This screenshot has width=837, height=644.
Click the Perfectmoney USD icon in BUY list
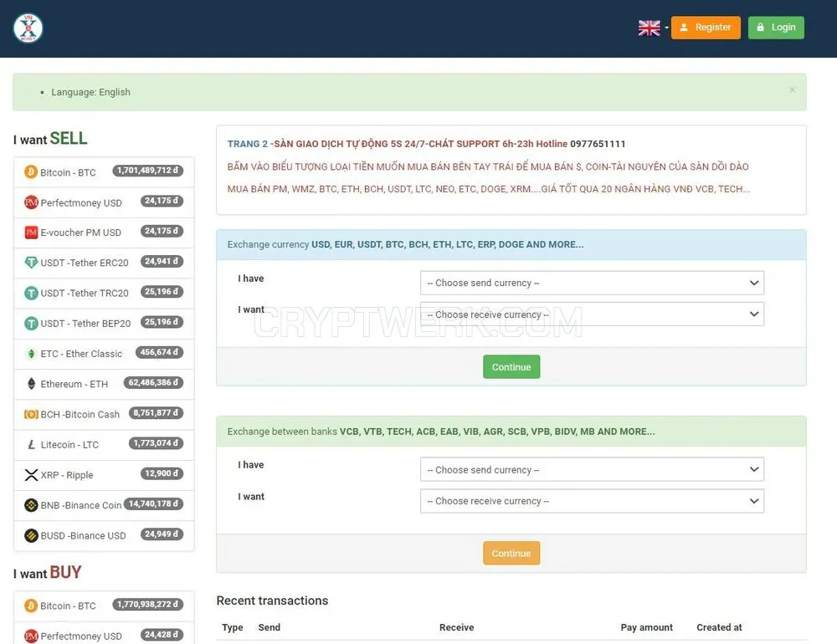pyautogui.click(x=31, y=636)
